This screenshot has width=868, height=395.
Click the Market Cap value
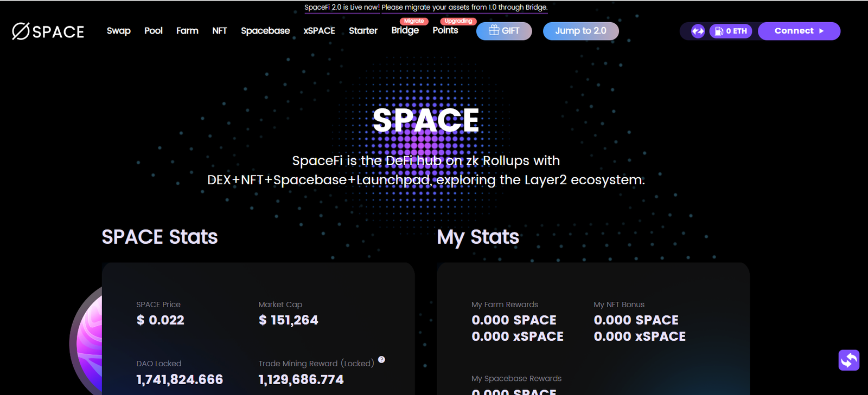(289, 320)
